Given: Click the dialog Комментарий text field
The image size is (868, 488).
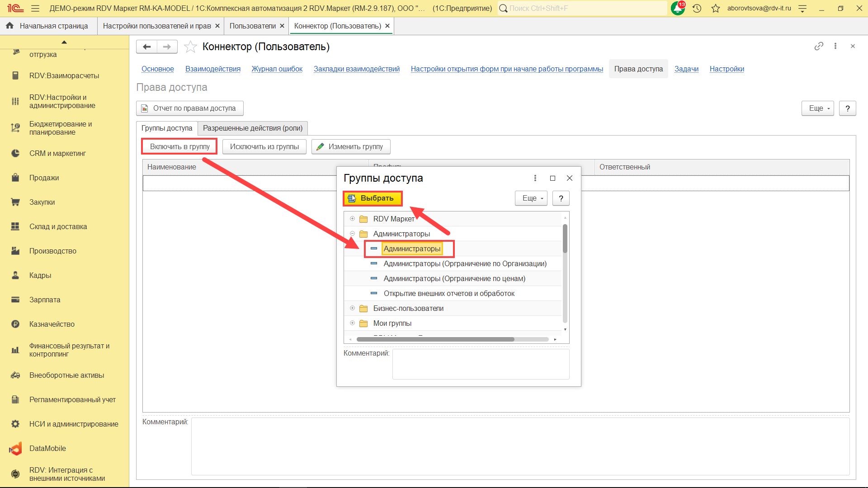Looking at the screenshot, I should [x=480, y=364].
